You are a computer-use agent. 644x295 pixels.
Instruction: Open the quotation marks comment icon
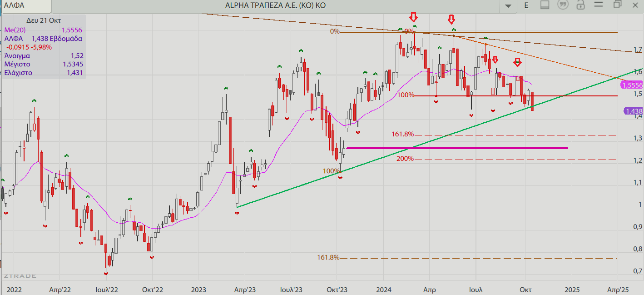(563, 5)
